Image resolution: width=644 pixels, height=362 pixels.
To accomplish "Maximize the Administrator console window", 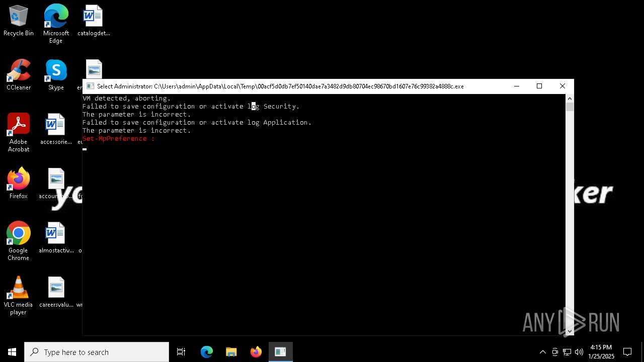I will coord(539,86).
